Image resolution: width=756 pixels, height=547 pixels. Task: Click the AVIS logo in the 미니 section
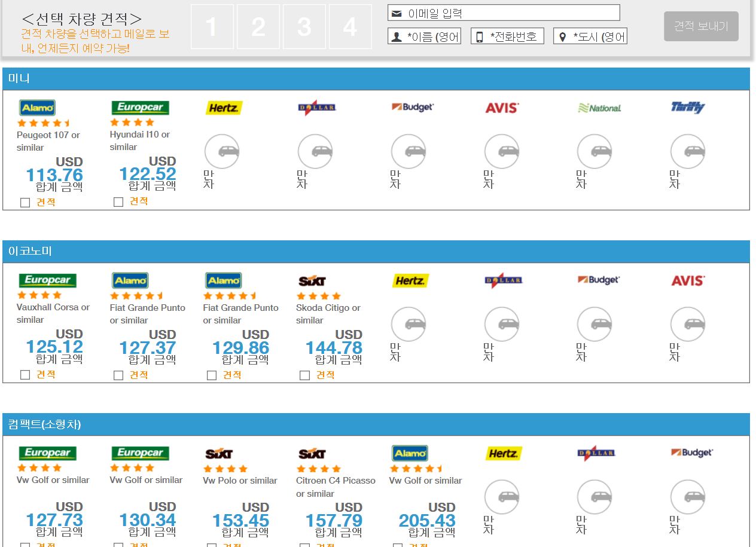(x=502, y=108)
